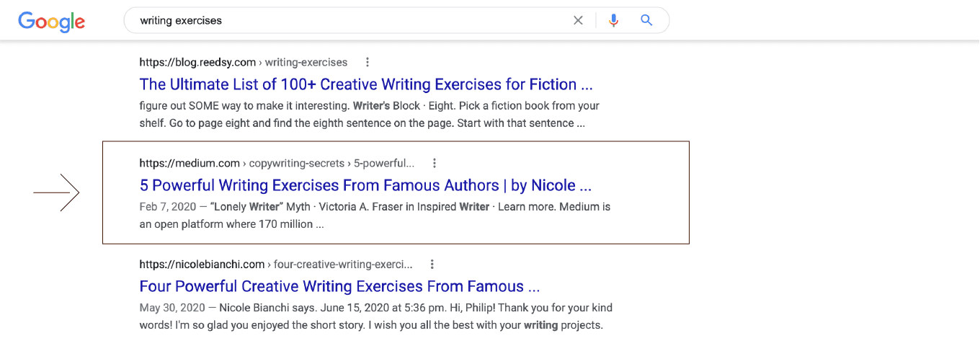Screen dimensions: 980x359
Task: Click the arrow pointing at the Medium result
Action: tap(56, 192)
